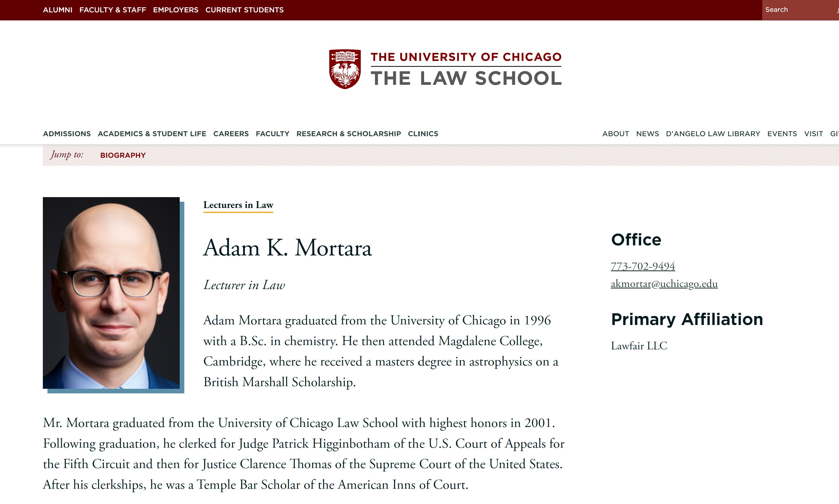The image size is (839, 504).
Task: Open the Faculty & Staff top link
Action: [x=112, y=10]
